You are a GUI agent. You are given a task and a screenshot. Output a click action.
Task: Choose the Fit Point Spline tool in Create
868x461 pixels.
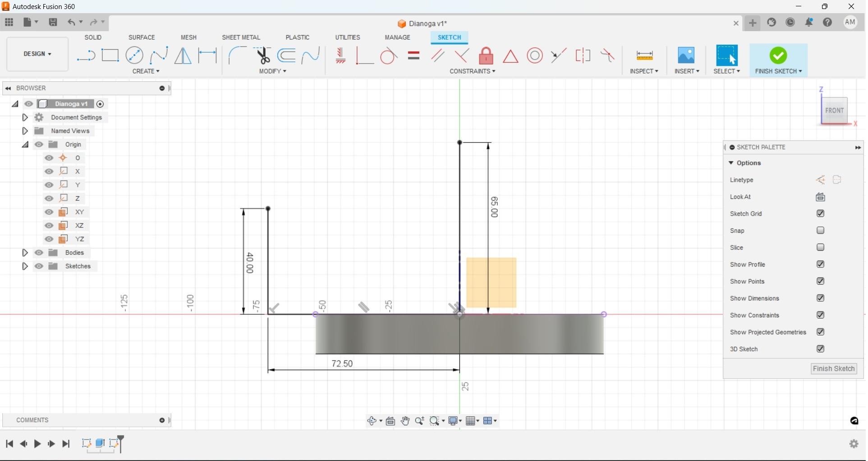click(x=159, y=55)
